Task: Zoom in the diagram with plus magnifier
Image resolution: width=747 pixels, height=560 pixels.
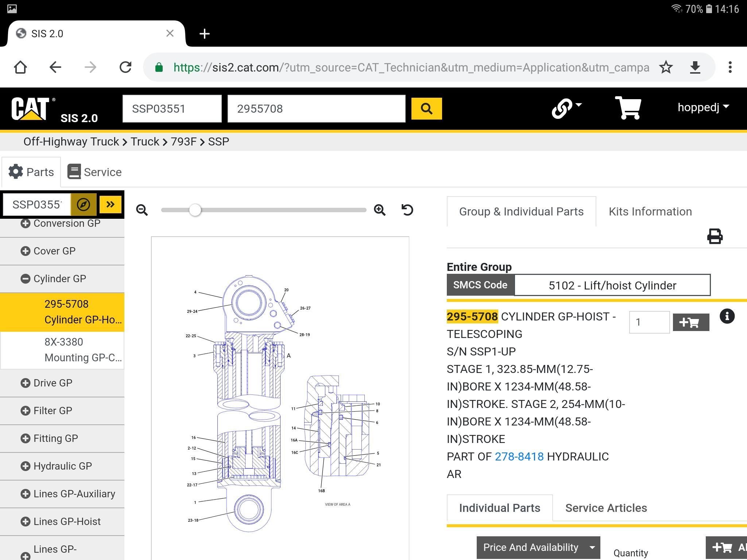Action: click(x=380, y=210)
